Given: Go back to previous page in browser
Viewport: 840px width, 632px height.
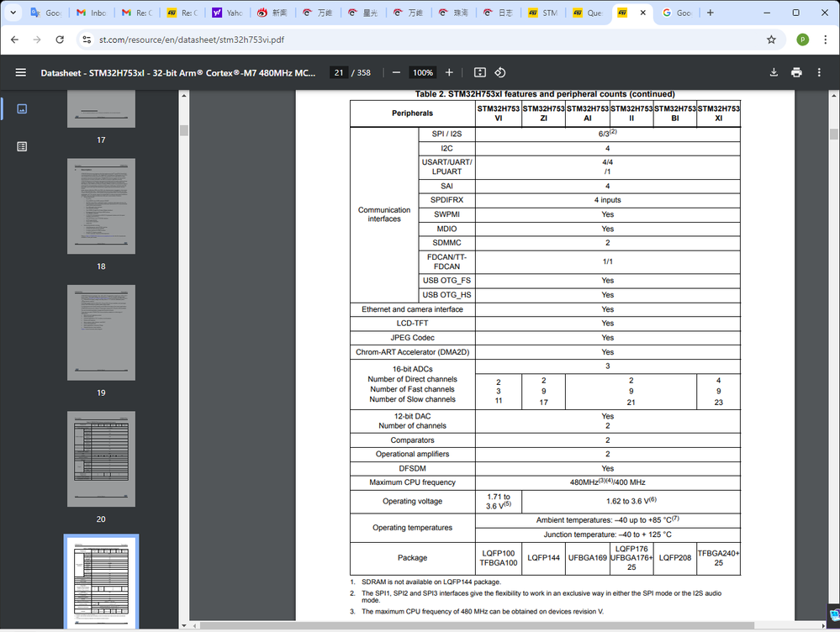Looking at the screenshot, I should coord(14,39).
